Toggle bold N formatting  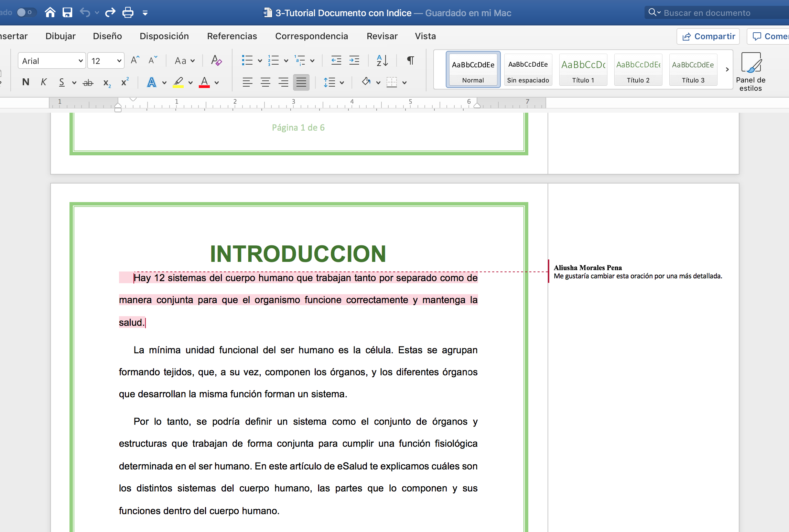click(x=25, y=82)
